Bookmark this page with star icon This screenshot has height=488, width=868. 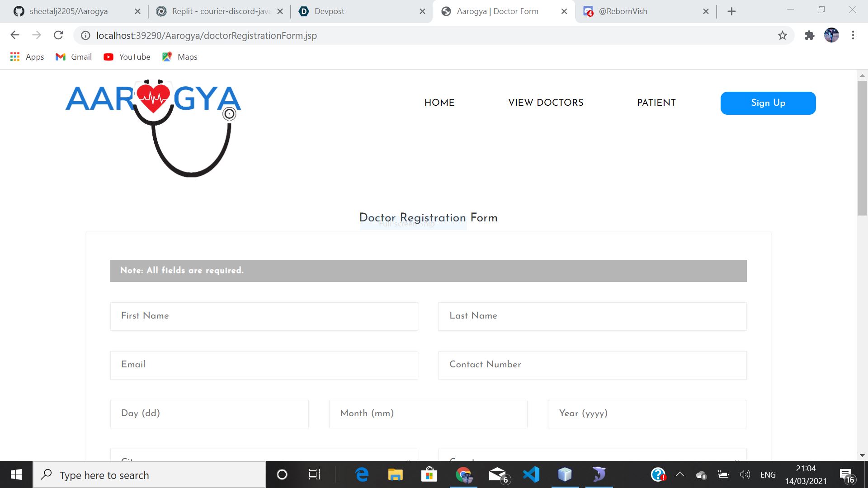pyautogui.click(x=783, y=35)
